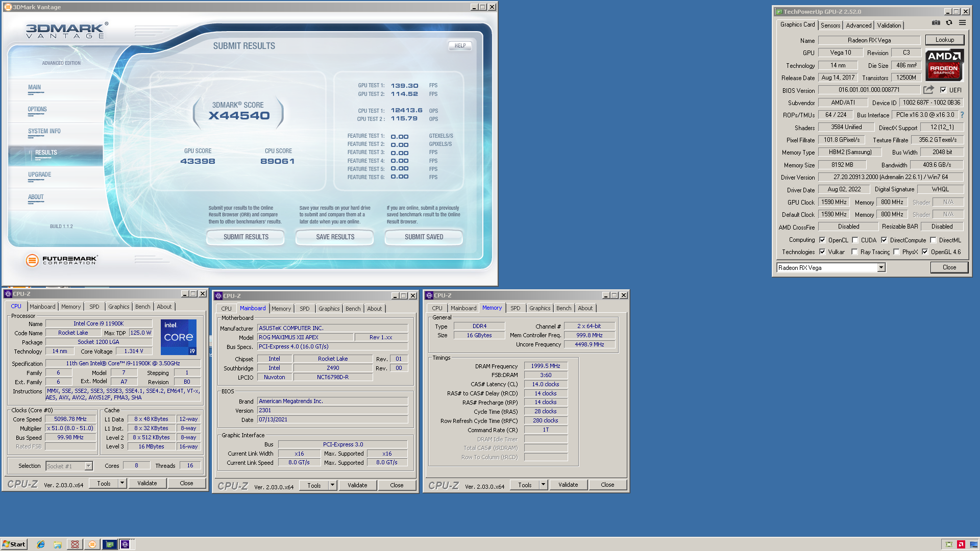Toggle the UEFI checkbox

943,90
